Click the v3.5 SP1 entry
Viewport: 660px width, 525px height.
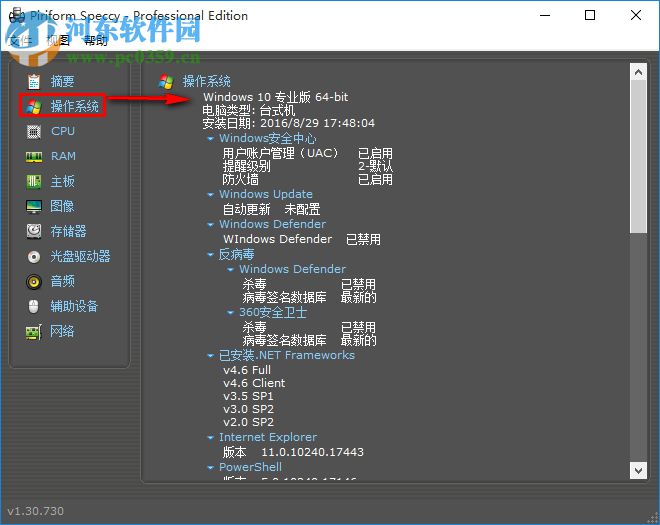pyautogui.click(x=248, y=397)
